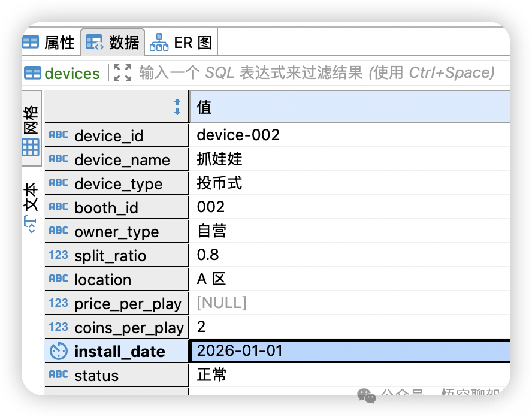The height and width of the screenshot is (417, 532).
Task: Click the 123 type icon for coins_per_play
Action: tap(58, 327)
